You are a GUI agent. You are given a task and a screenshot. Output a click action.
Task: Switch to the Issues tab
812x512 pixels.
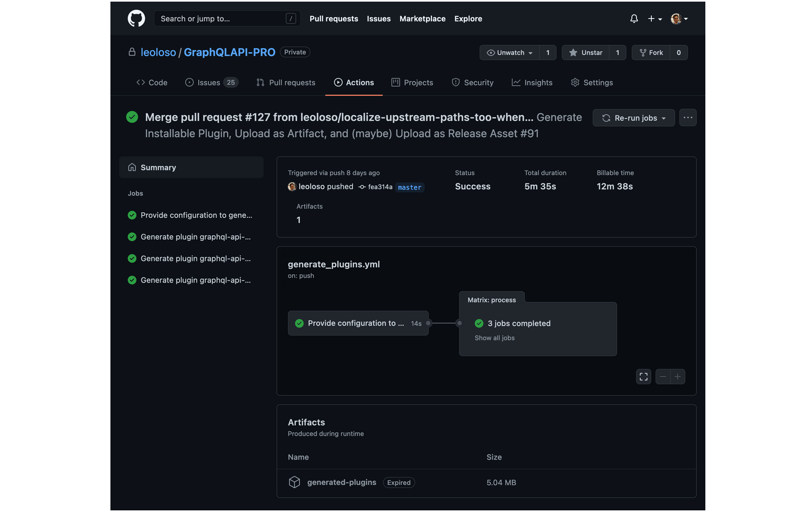coord(211,82)
